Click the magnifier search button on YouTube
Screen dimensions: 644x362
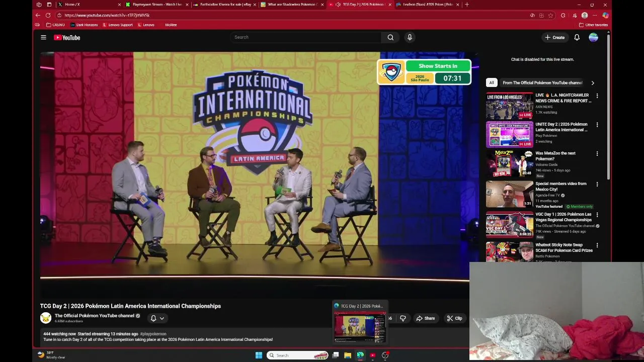[x=390, y=37]
